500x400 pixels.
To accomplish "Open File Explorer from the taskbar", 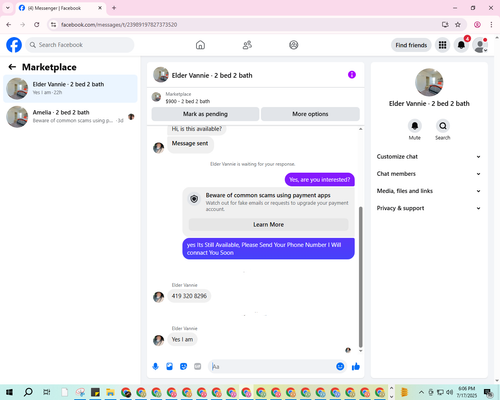I will [110, 392].
